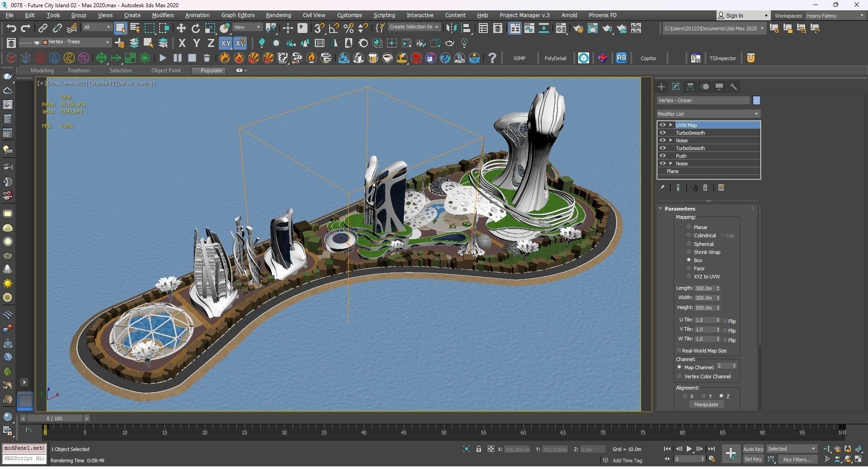Select Planar mapping option

[689, 227]
